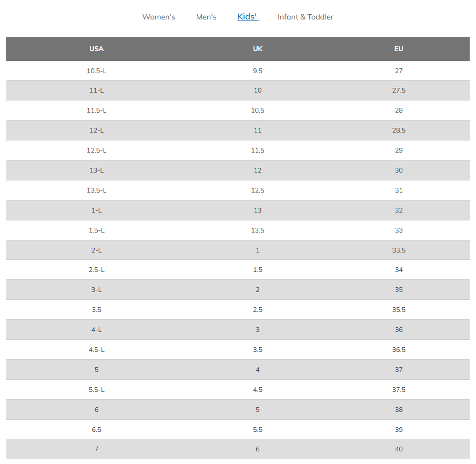This screenshot has height=464, width=476.
Task: Open the Men's size tab
Action: pyautogui.click(x=206, y=17)
